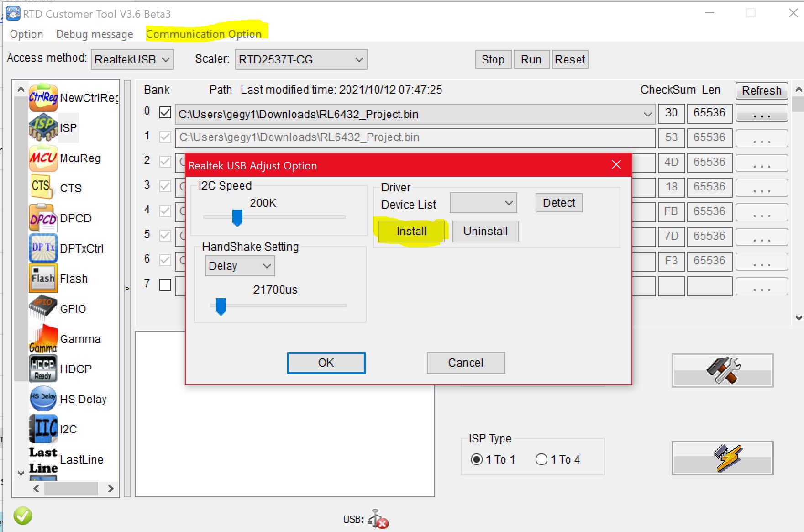Click the RTD Customer Tool app icon

13,14
